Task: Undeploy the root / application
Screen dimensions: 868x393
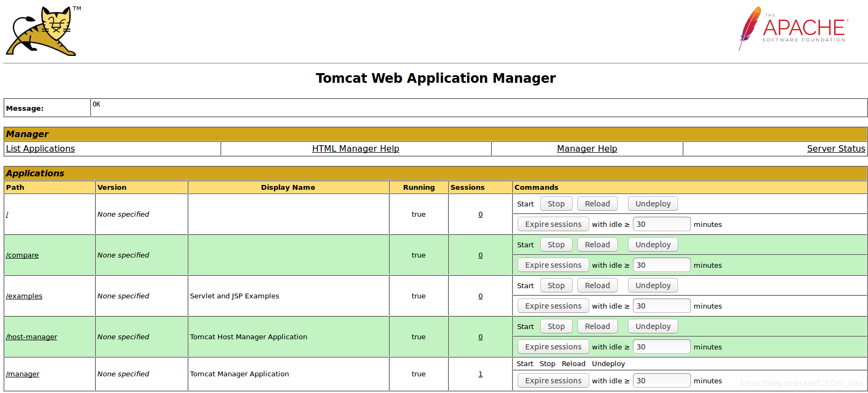Action: 653,204
